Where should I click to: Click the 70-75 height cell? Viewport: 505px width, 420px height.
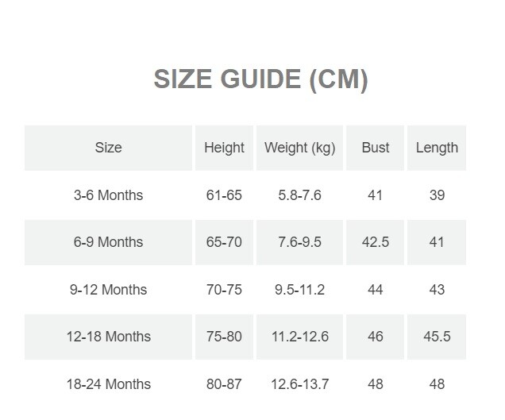224,290
